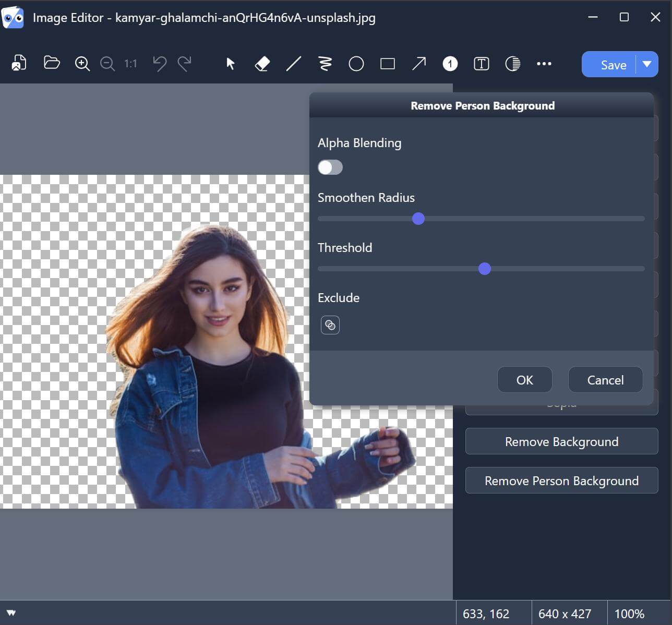Open the Save dropdown arrow
This screenshot has height=625, width=672.
(647, 64)
